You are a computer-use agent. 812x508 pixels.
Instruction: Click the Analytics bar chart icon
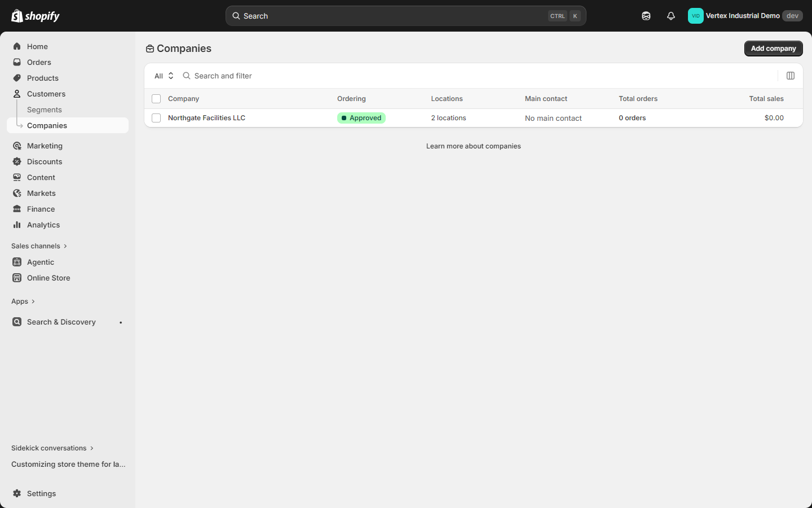point(17,225)
